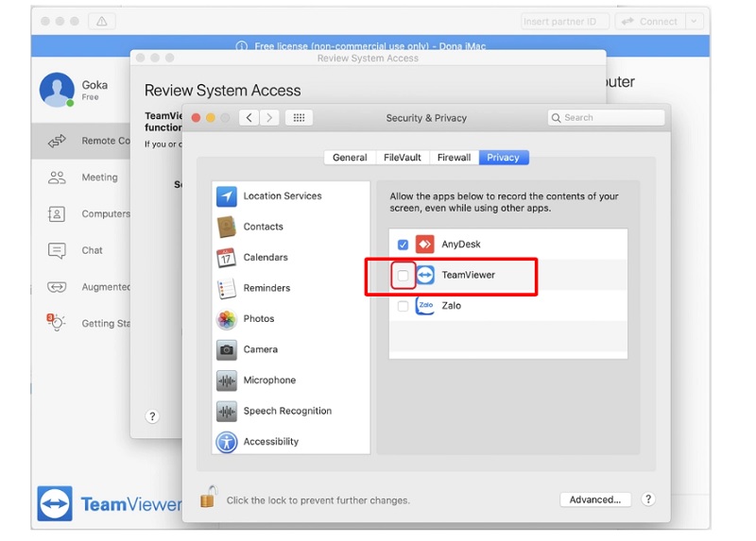
Task: Click the Advanced... button
Action: (x=595, y=499)
